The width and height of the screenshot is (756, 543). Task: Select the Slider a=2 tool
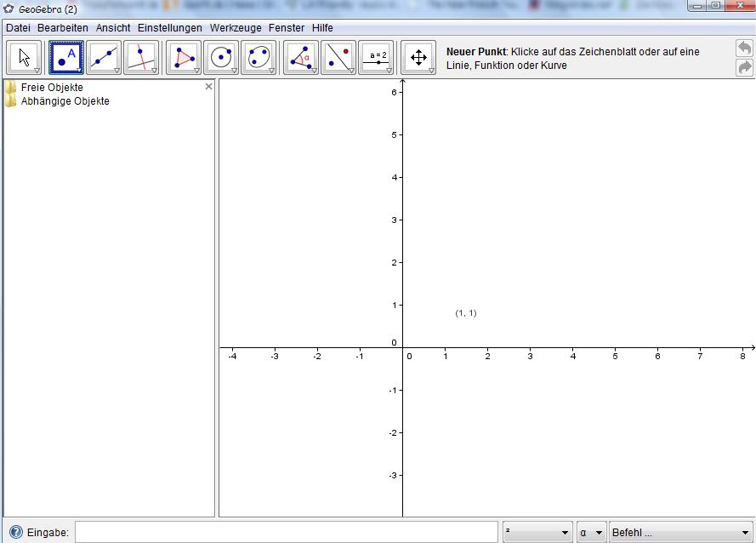tap(376, 58)
